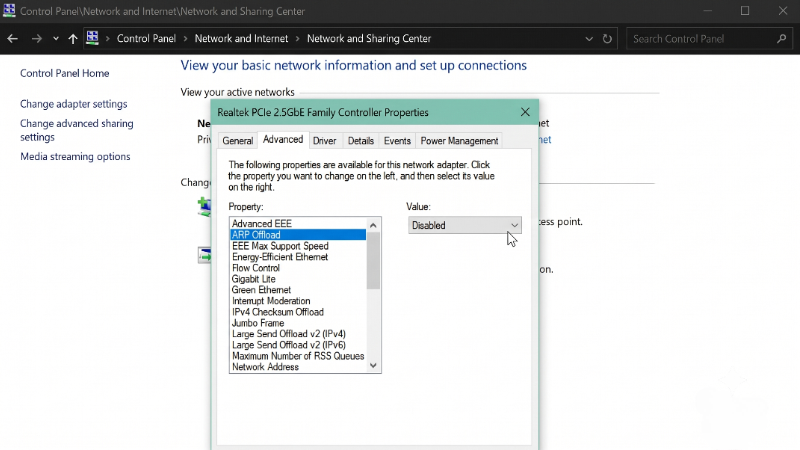Close the Realtek Properties dialog
This screenshot has width=800, height=450.
coord(525,112)
